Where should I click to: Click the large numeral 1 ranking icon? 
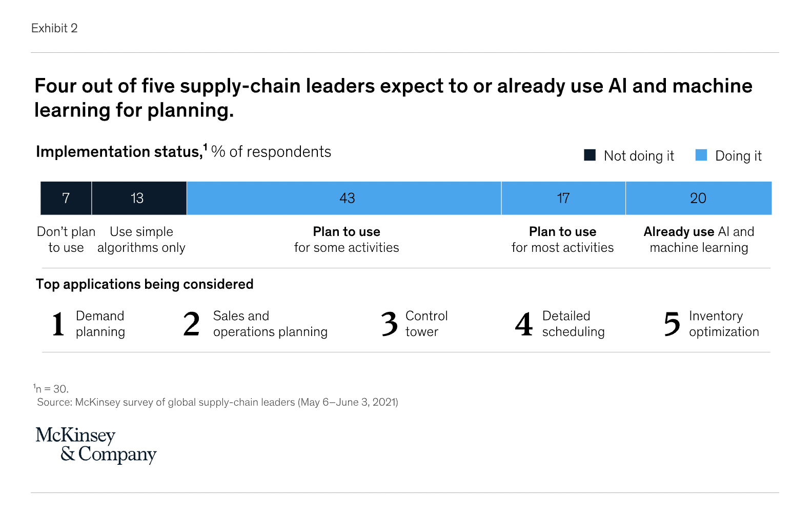point(58,324)
